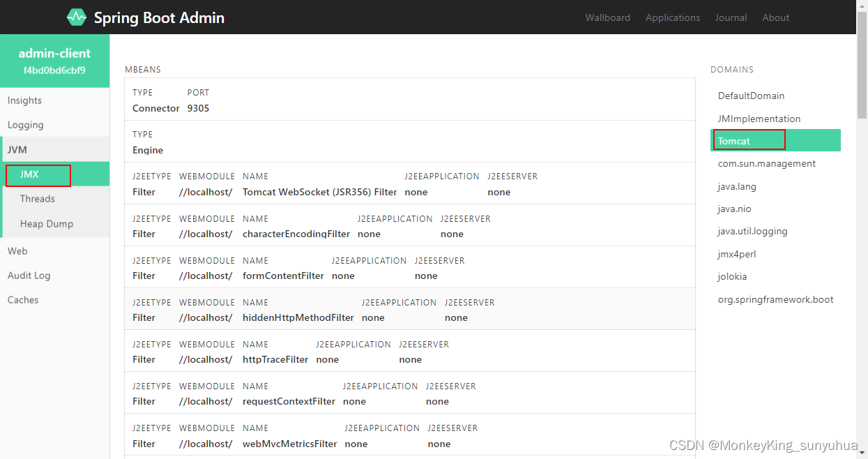Image resolution: width=868 pixels, height=459 pixels.
Task: Select the Tomcat domain
Action: tap(775, 140)
